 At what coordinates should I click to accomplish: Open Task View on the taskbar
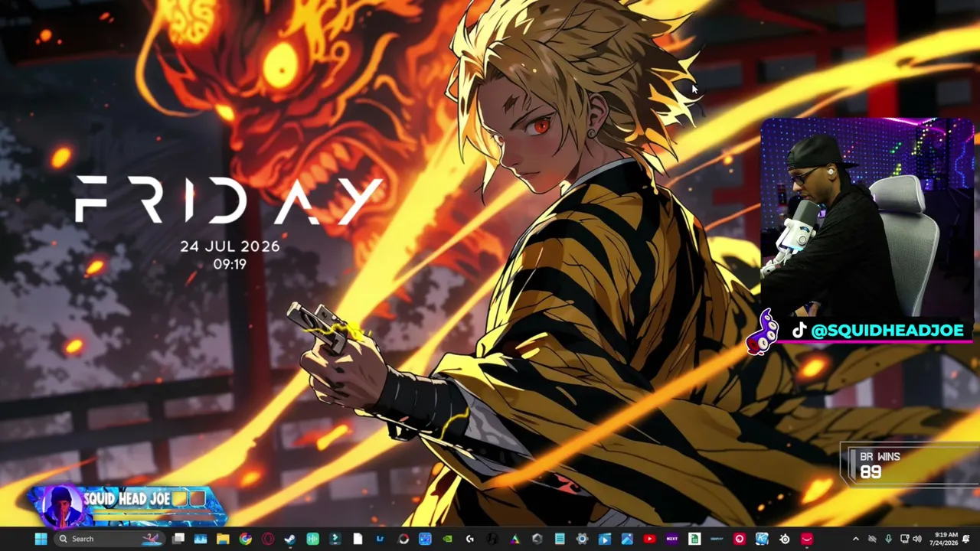178,539
